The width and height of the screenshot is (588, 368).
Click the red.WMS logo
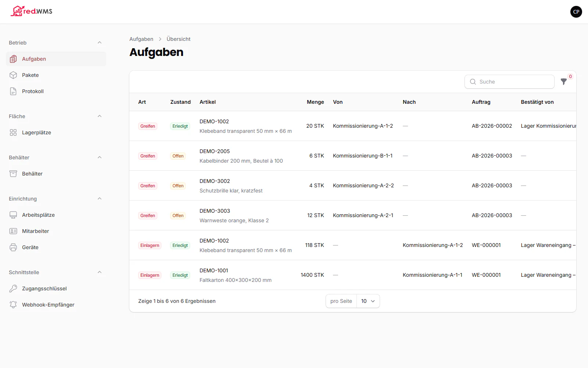pyautogui.click(x=32, y=11)
